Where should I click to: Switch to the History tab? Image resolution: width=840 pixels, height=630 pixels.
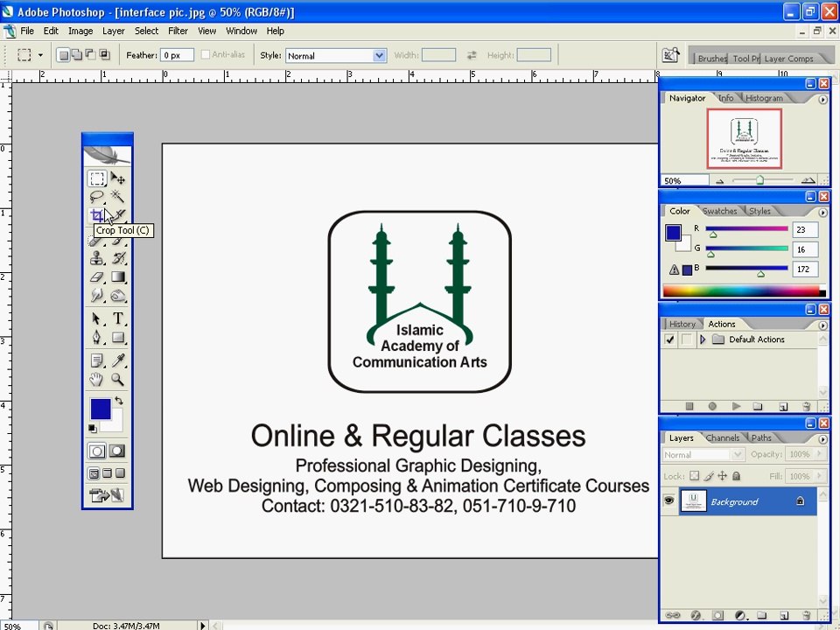(682, 324)
